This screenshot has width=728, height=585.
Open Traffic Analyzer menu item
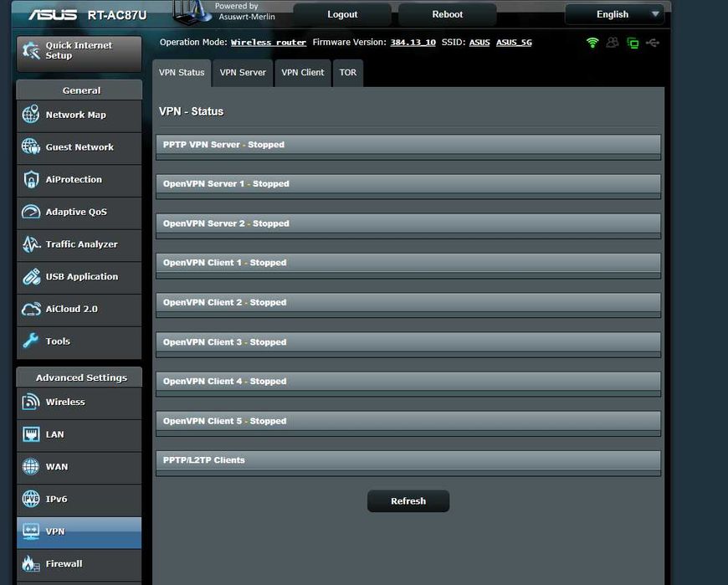[79, 245]
